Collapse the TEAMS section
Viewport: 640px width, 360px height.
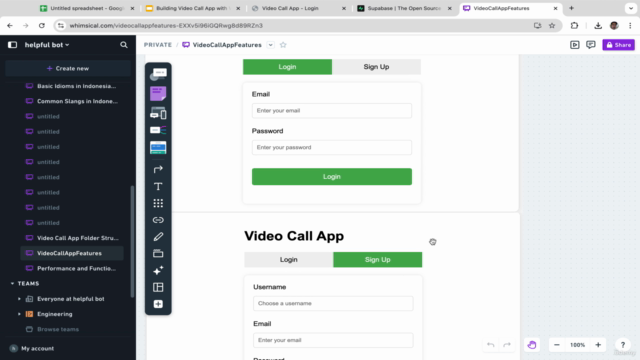pos(12,283)
